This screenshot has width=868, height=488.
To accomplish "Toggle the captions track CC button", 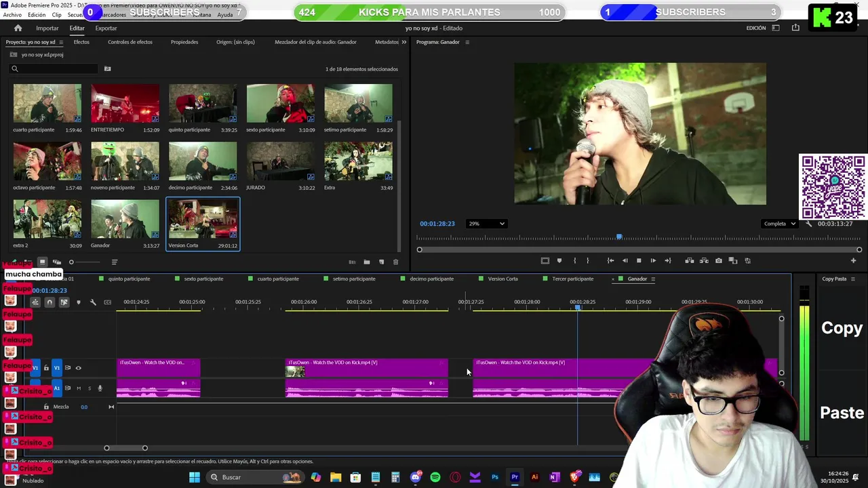I will (107, 302).
